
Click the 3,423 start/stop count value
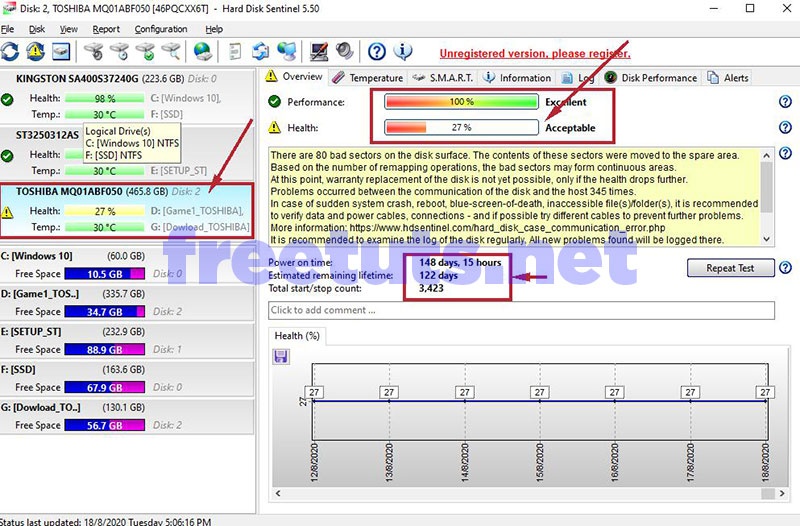(x=431, y=288)
